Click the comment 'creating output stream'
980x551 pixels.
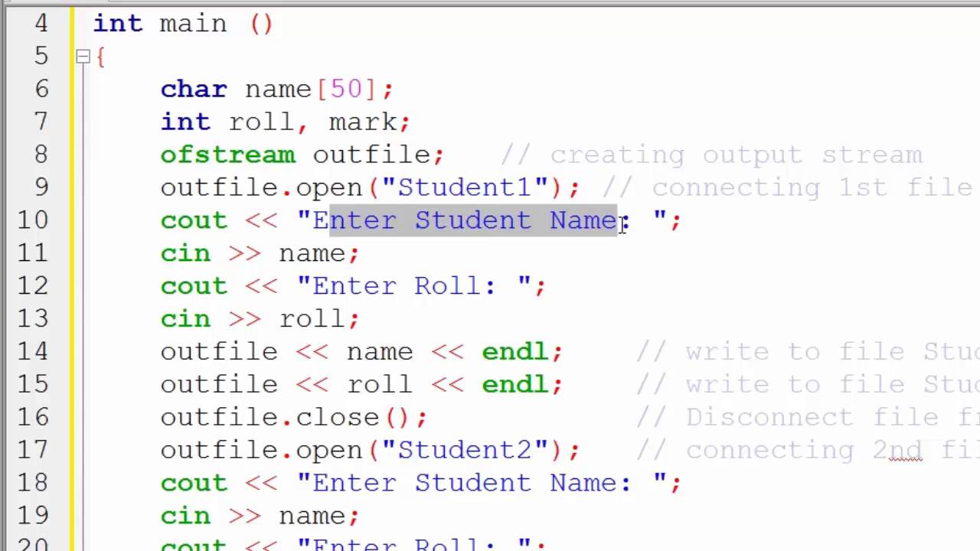click(712, 155)
